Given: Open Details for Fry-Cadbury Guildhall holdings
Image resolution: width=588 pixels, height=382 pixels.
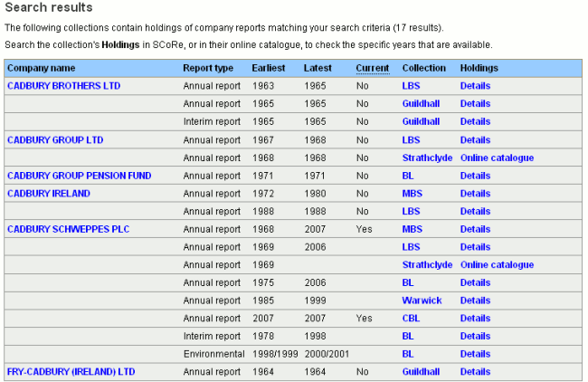Looking at the screenshot, I should pyautogui.click(x=475, y=372).
